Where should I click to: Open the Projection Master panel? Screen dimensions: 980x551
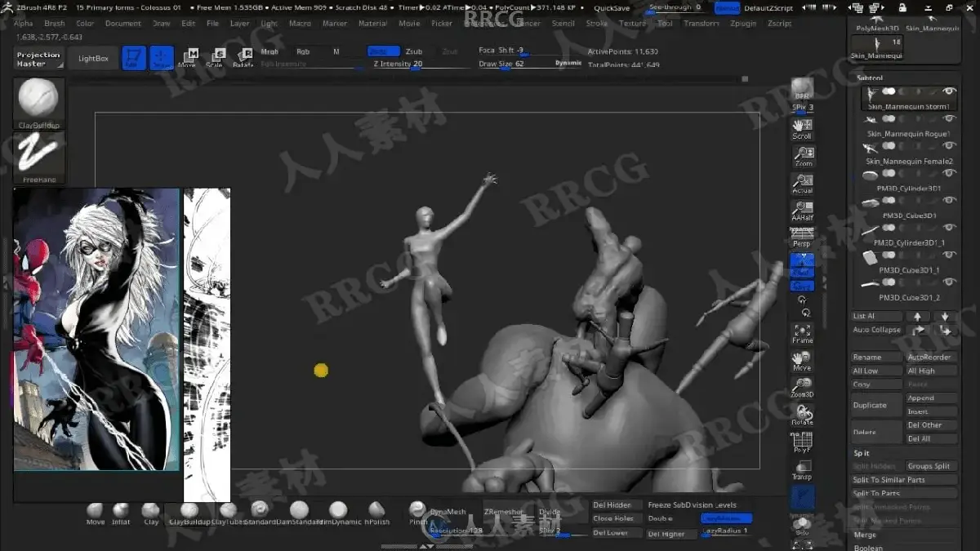(38, 60)
